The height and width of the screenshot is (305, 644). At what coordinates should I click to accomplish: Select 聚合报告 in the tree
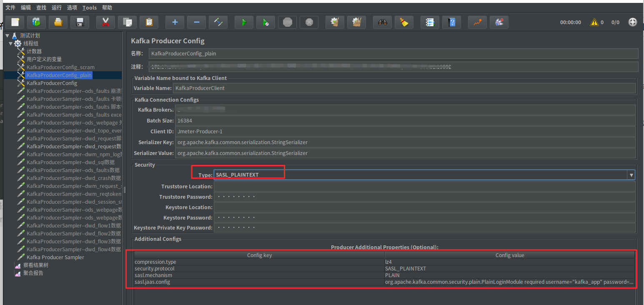[x=33, y=273]
